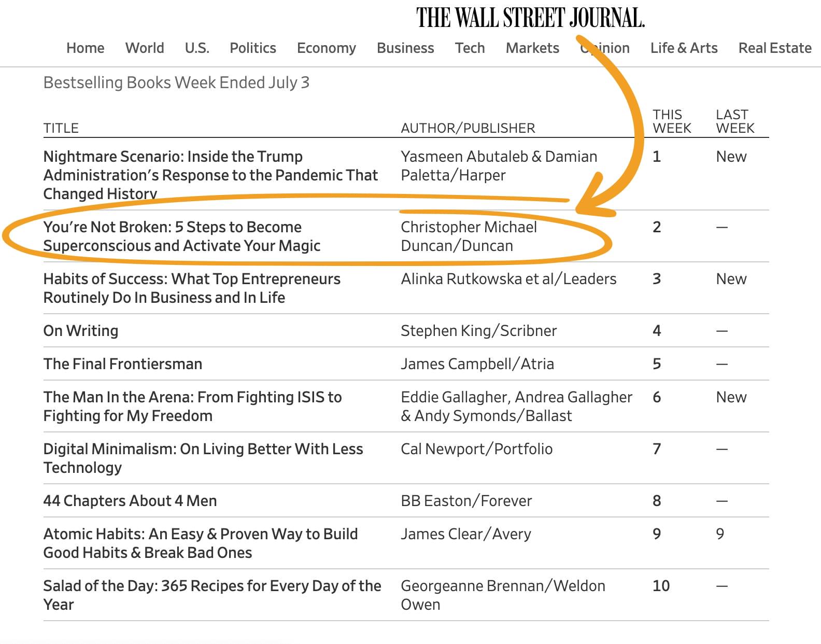The height and width of the screenshot is (644, 821).
Task: Select the Salad of the Day title
Action: click(213, 595)
